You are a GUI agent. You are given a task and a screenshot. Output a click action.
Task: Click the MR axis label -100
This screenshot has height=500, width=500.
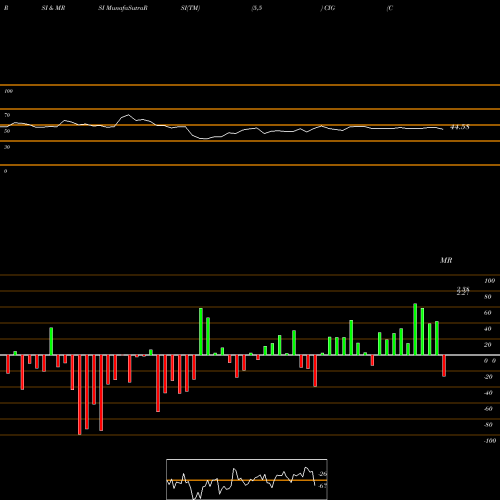point(490,441)
